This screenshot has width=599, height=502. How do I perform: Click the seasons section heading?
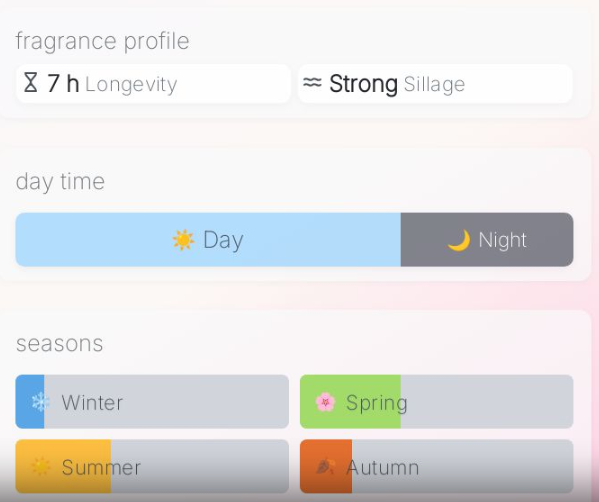(x=60, y=343)
